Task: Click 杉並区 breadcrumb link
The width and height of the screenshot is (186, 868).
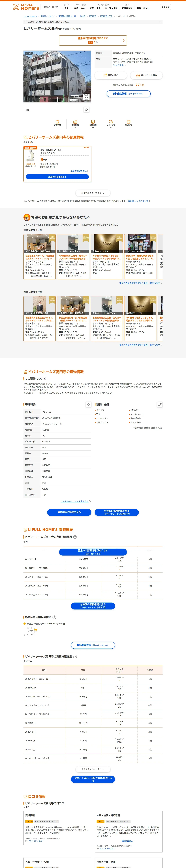Action: tap(82, 16)
